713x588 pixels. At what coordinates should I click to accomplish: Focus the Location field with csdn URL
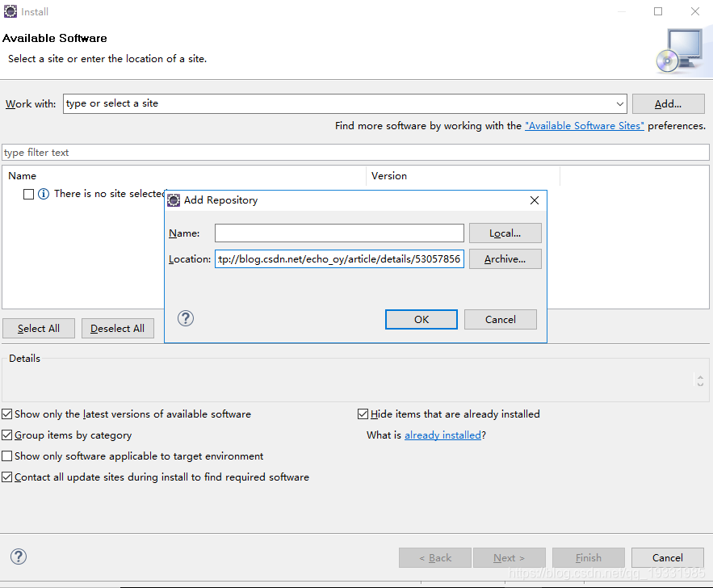pos(339,258)
